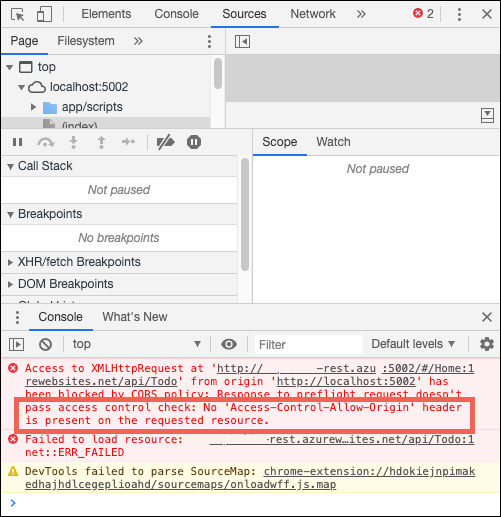Collapse the Call Stack section

click(x=10, y=166)
